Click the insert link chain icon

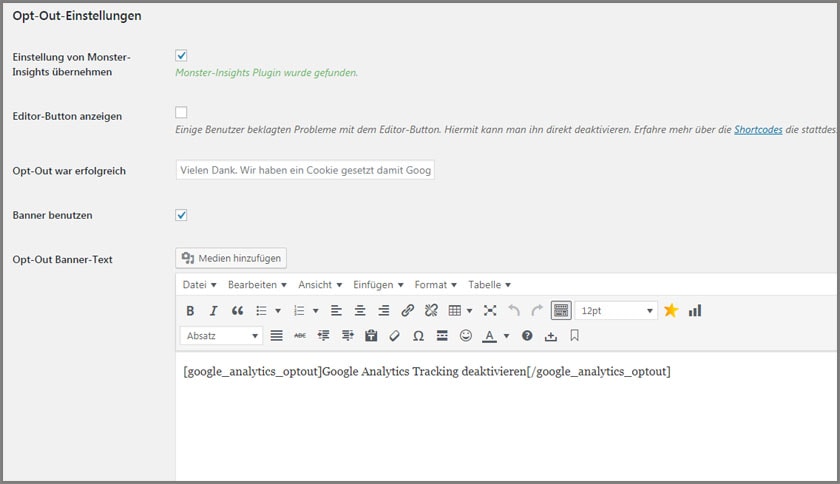pyautogui.click(x=407, y=311)
